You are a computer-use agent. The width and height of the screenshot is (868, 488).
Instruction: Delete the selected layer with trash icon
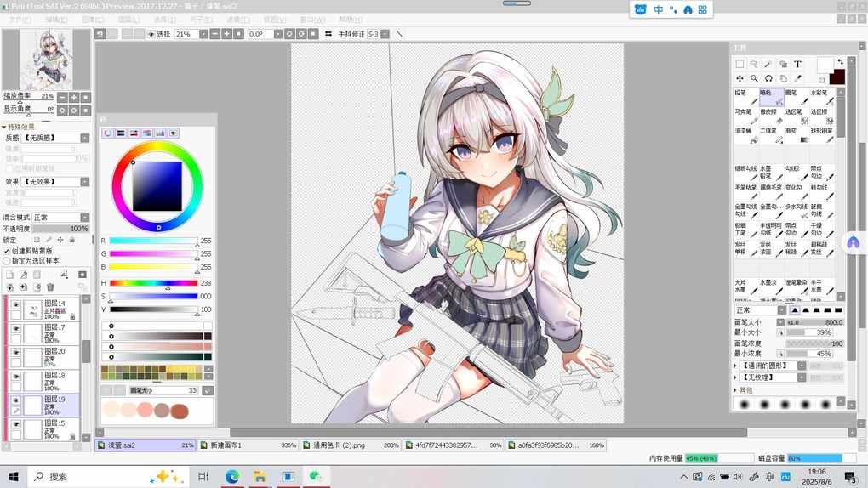[50, 287]
